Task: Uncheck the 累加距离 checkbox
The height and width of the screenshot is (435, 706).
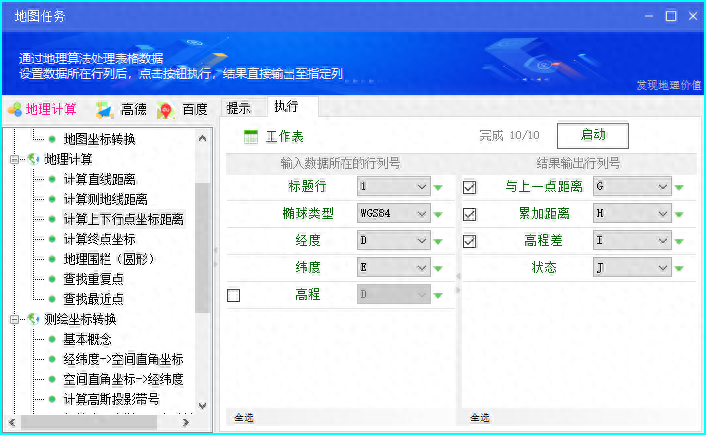Action: pyautogui.click(x=469, y=214)
